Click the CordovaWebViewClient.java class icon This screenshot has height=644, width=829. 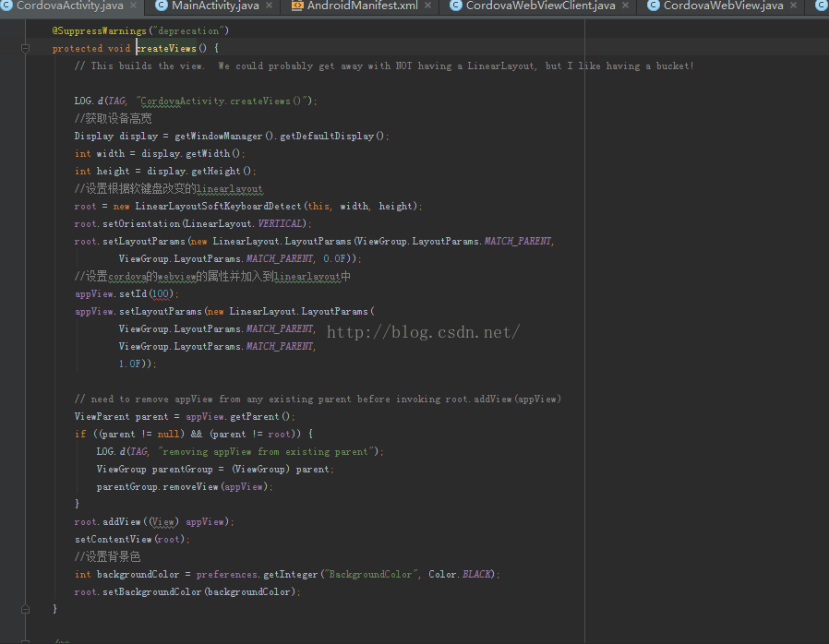pyautogui.click(x=456, y=6)
